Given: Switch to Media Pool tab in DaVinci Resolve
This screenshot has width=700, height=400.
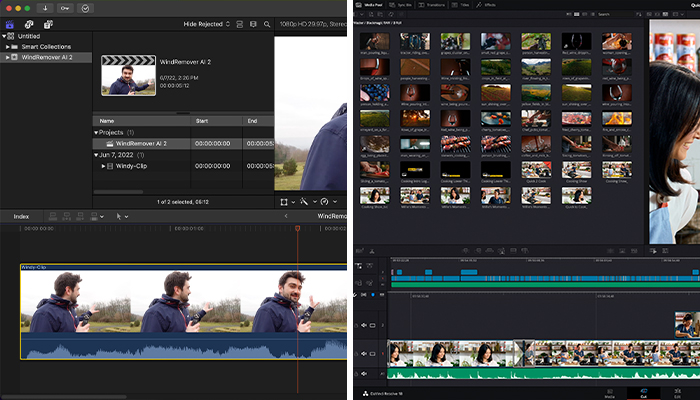Looking at the screenshot, I should (x=370, y=5).
